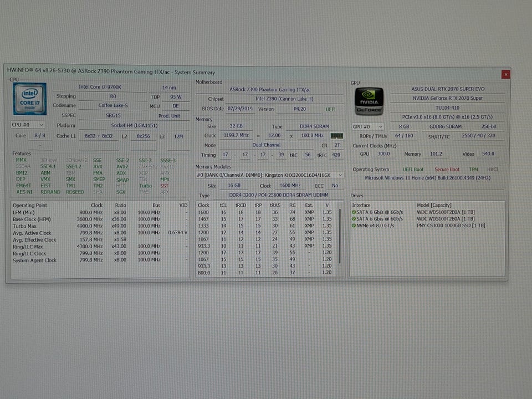This screenshot has width=532, height=399.
Task: Click the 0.6384 V VID value
Action: (178, 233)
